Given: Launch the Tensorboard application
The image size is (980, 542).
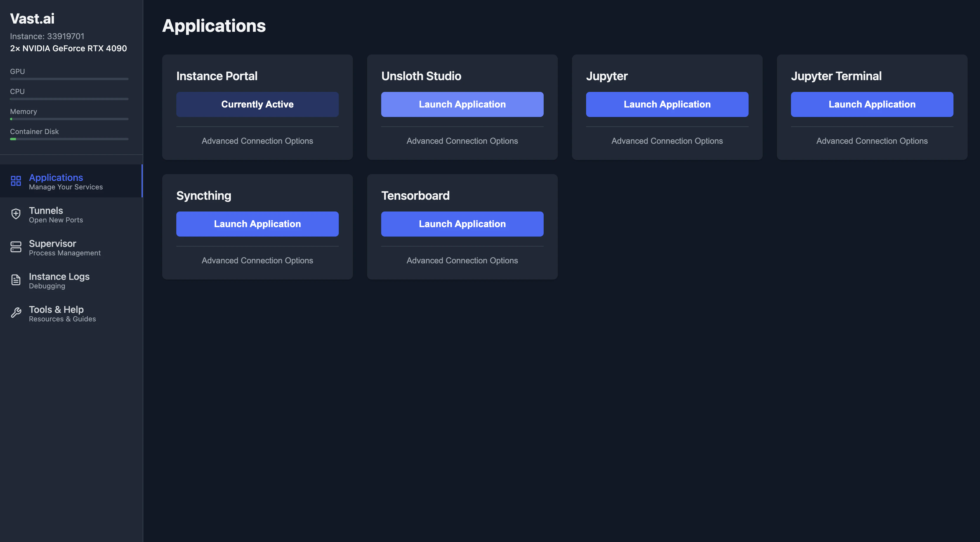Looking at the screenshot, I should click(462, 224).
